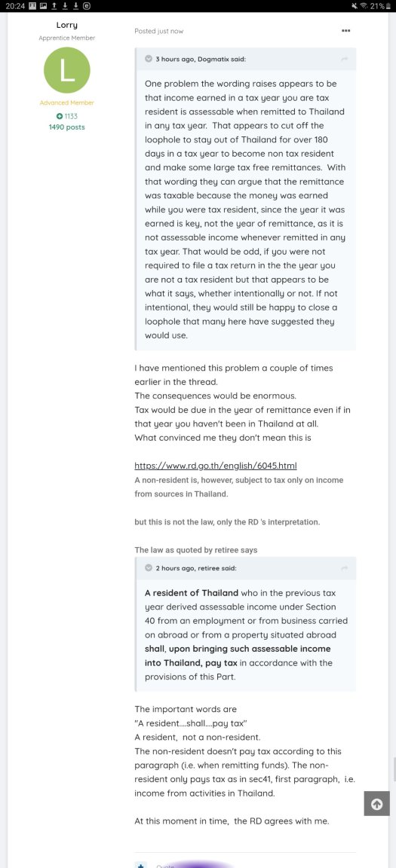The image size is (396, 868).
Task: Tap the Advanced Member rank label
Action: click(67, 103)
